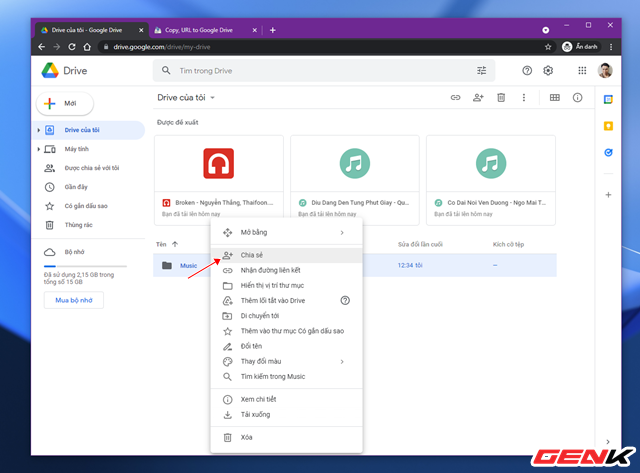The height and width of the screenshot is (473, 640).
Task: Open Gần đây in sidebar
Action: point(89,187)
